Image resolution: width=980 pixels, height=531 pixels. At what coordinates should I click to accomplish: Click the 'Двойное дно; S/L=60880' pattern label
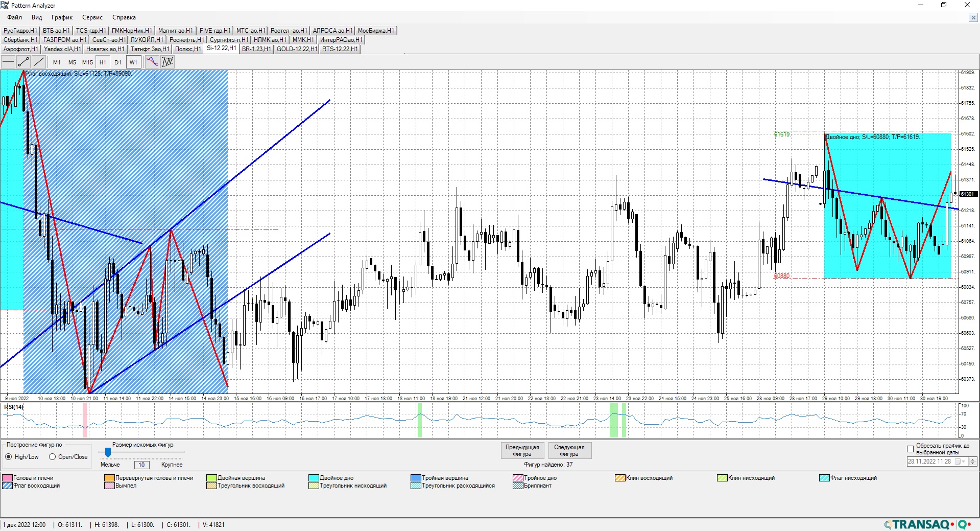pyautogui.click(x=873, y=137)
